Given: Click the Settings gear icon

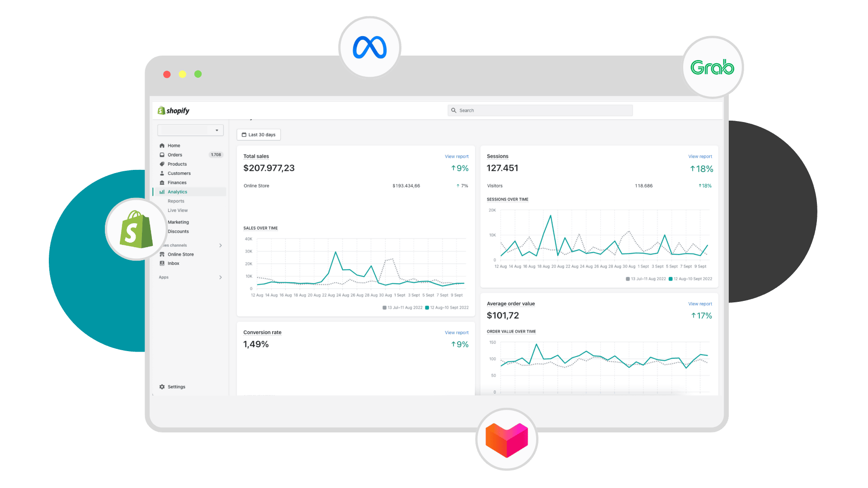Looking at the screenshot, I should pyautogui.click(x=162, y=387).
